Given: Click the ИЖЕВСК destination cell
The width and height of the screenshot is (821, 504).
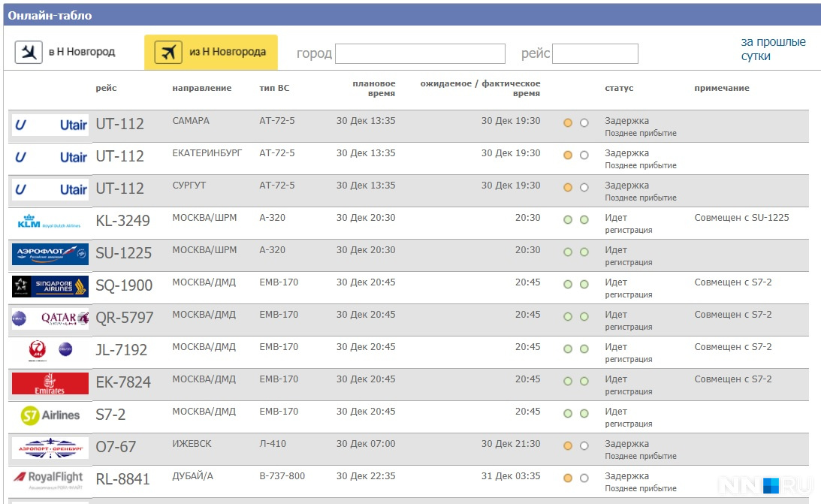Looking at the screenshot, I should [192, 444].
